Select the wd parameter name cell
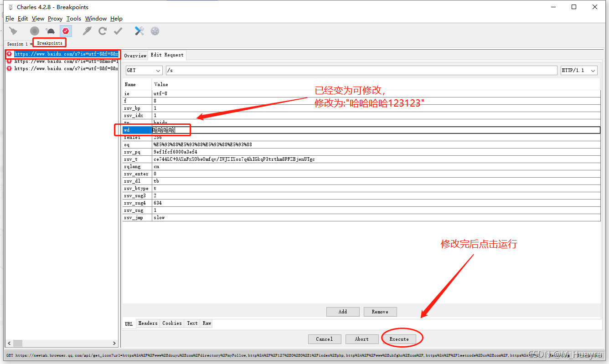This screenshot has height=364, width=609. 137,130
